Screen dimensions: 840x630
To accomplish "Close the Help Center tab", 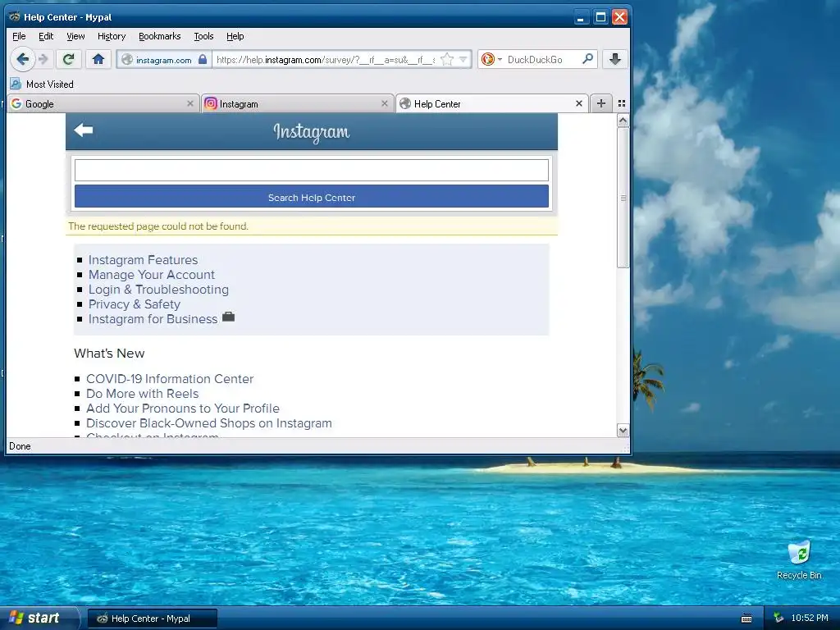I will tap(579, 103).
